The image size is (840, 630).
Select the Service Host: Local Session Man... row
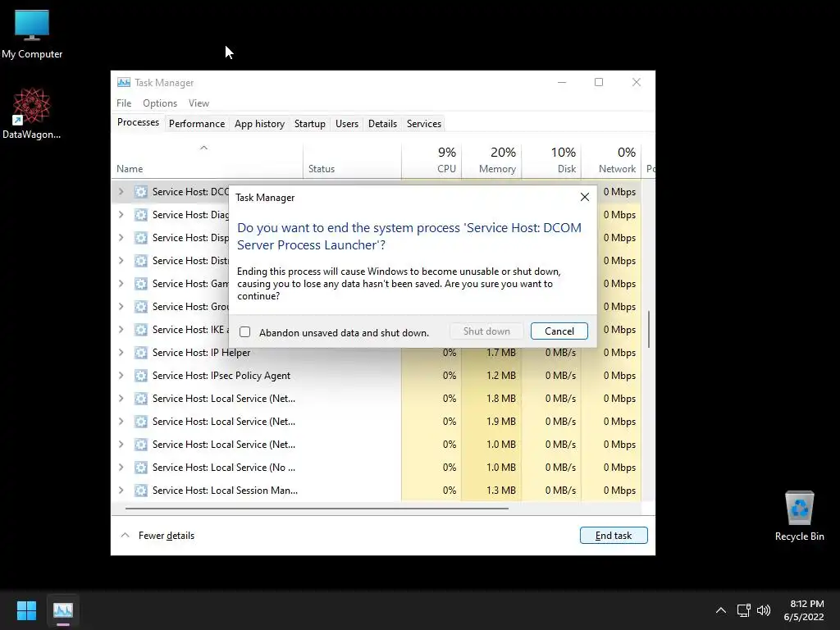click(x=376, y=491)
